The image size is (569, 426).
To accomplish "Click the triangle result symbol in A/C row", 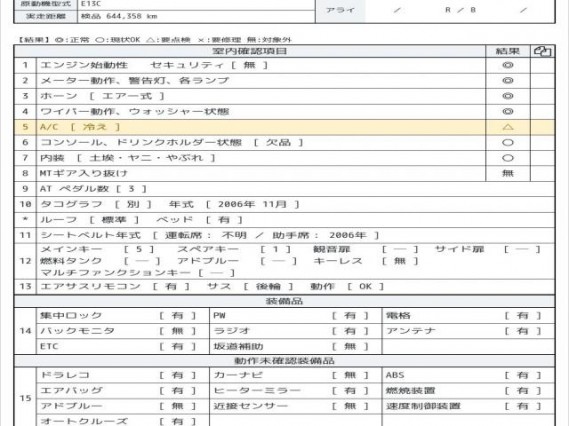I will 508,127.
